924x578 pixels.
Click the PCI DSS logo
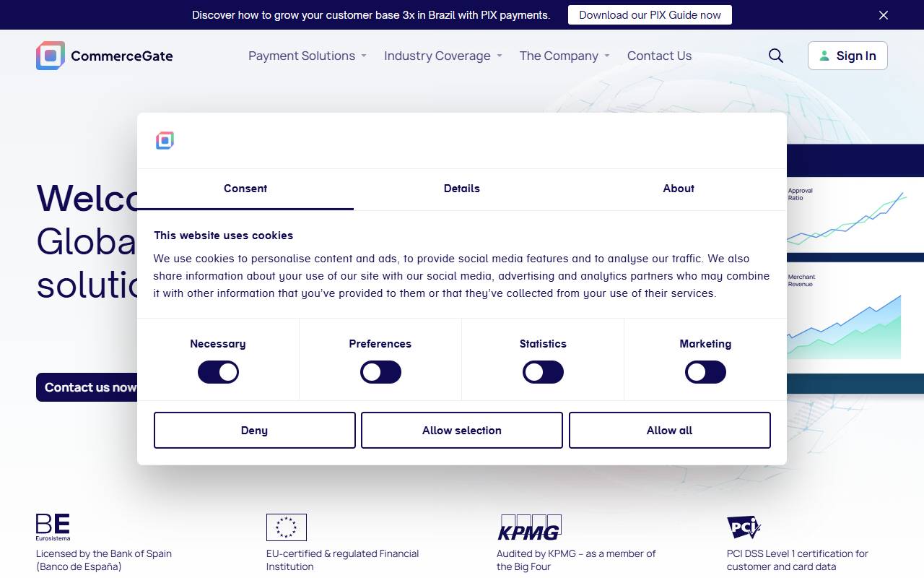tap(744, 527)
